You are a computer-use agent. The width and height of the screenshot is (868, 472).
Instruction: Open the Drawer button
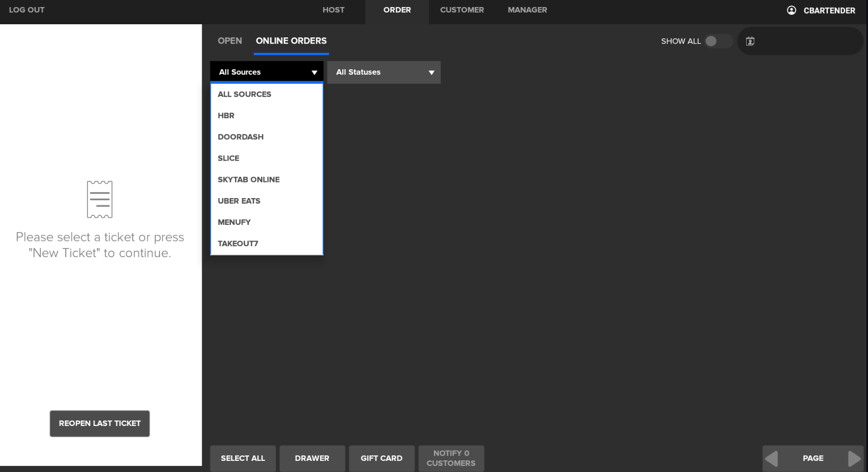click(312, 458)
